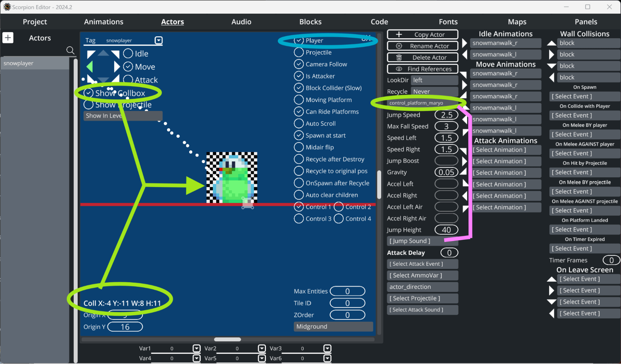Click the Rename Actor button

tap(422, 46)
